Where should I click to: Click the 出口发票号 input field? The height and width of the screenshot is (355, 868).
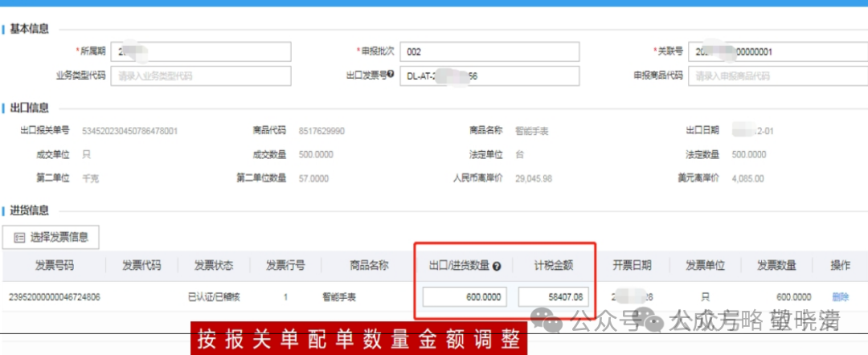[x=489, y=75]
